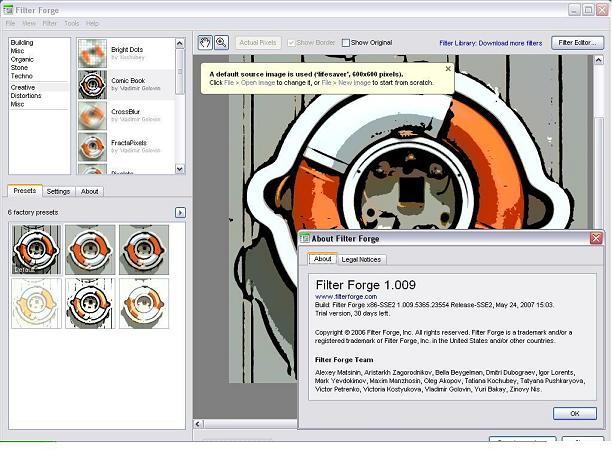Select About tab in About dialog
The height and width of the screenshot is (459, 612).
(322, 259)
